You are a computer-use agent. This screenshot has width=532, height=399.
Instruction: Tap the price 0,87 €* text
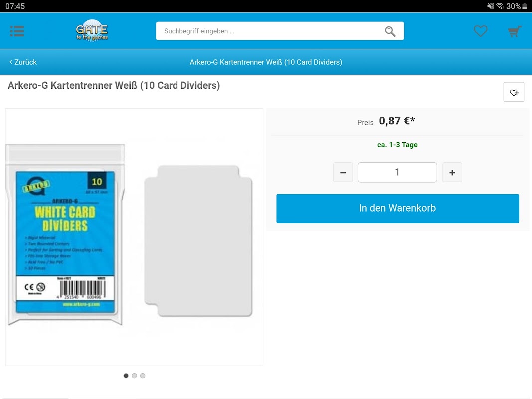[397, 121]
